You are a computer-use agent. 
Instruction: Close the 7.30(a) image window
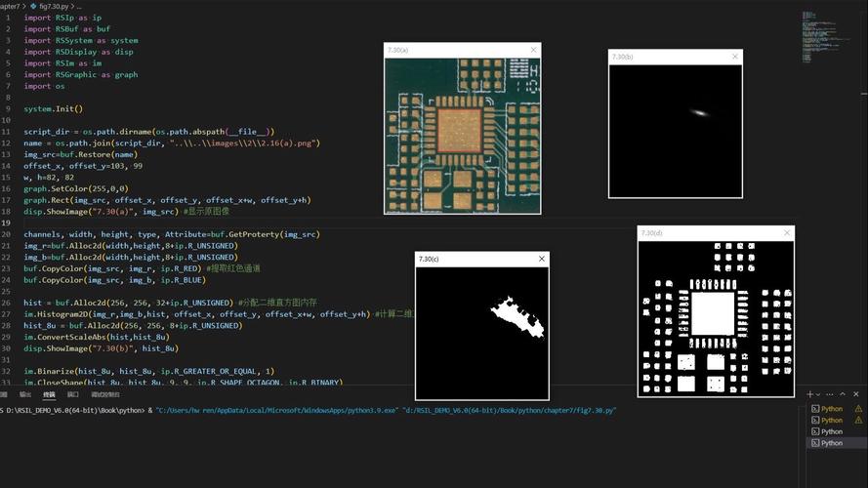click(534, 50)
